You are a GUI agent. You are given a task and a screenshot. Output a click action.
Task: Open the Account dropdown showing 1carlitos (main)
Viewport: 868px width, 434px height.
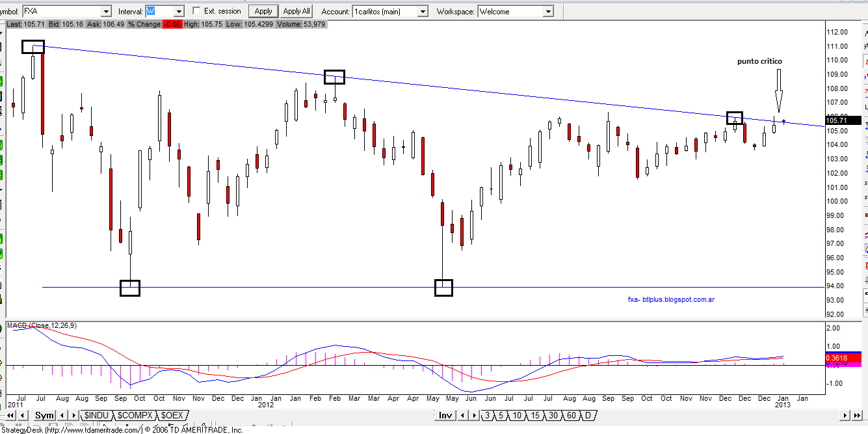click(423, 11)
